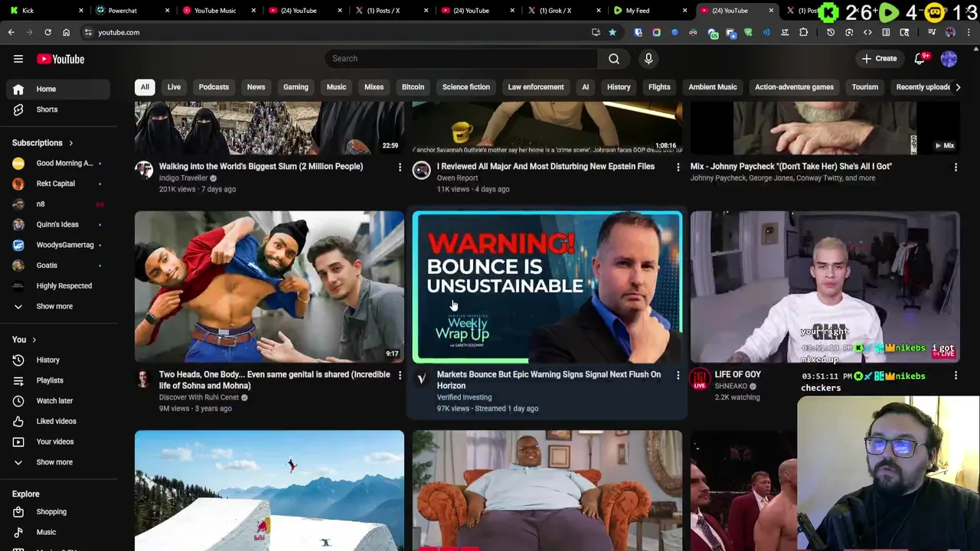Screen dimensions: 980x551
Task: Open History in sidebar
Action: tap(58, 360)
